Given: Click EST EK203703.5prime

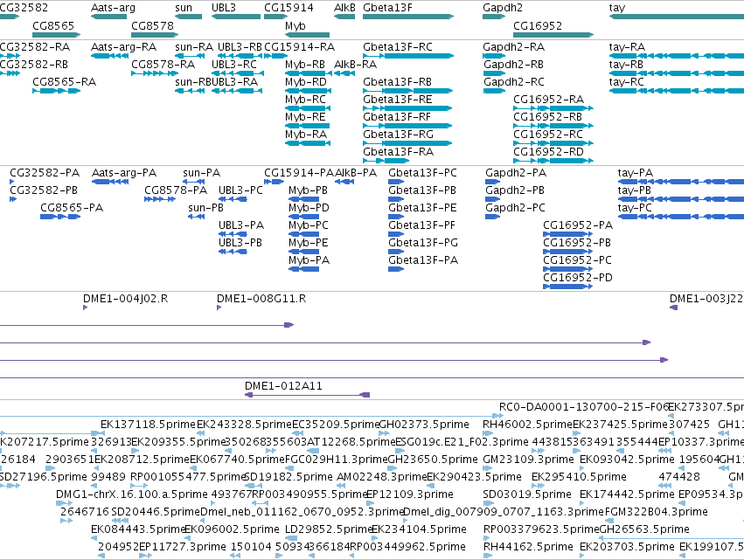Looking at the screenshot, I should click(x=627, y=547).
